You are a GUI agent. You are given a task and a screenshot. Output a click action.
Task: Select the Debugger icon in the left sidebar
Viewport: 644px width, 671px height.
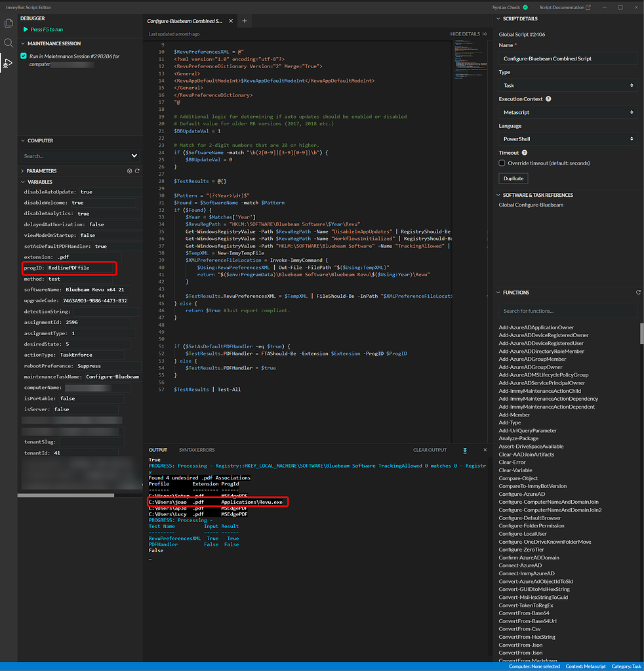pyautogui.click(x=9, y=62)
